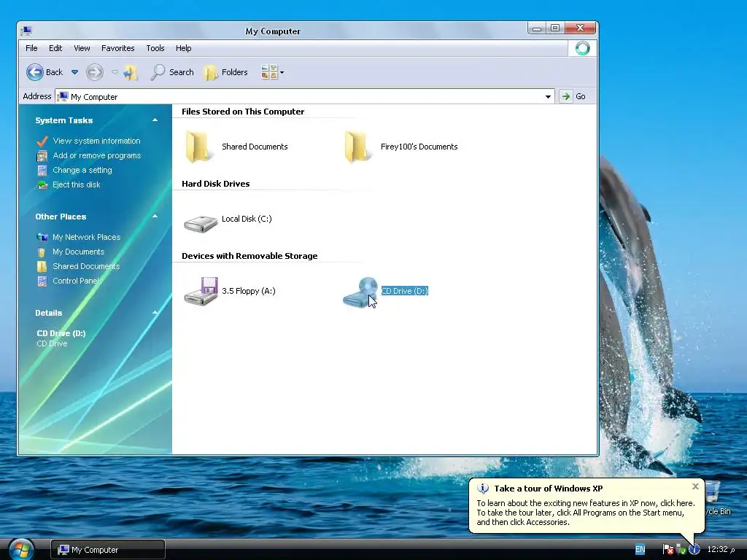This screenshot has width=747, height=560.
Task: Click the Recycle Bin desktop icon
Action: [x=713, y=492]
